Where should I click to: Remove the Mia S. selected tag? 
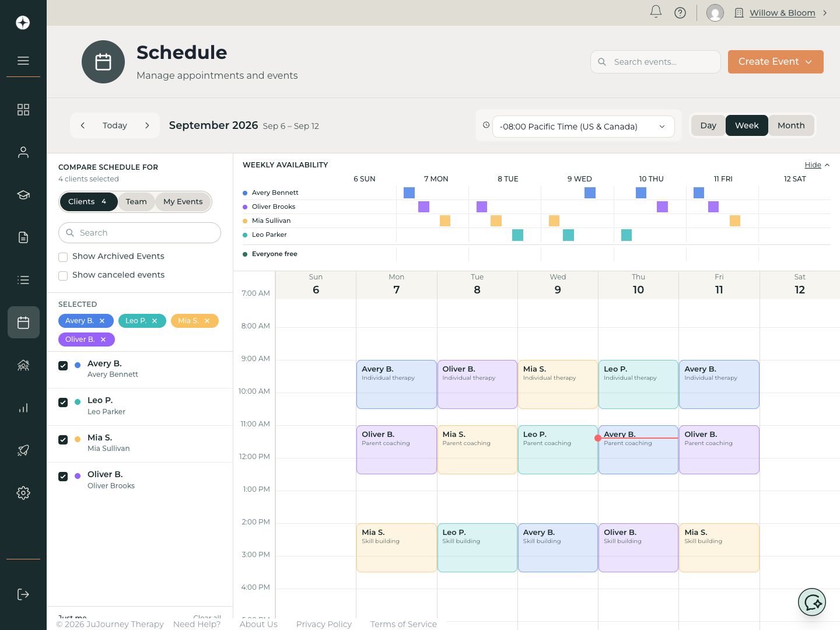tap(206, 321)
